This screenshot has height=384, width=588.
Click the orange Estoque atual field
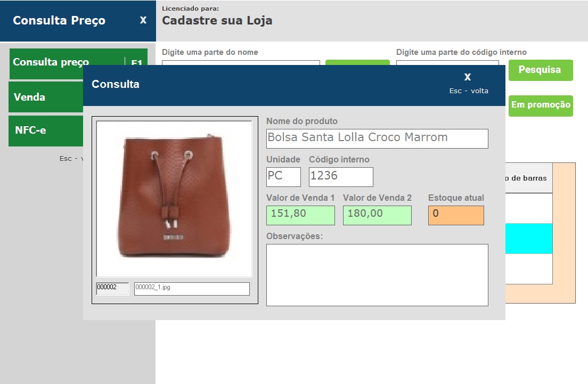pos(456,215)
